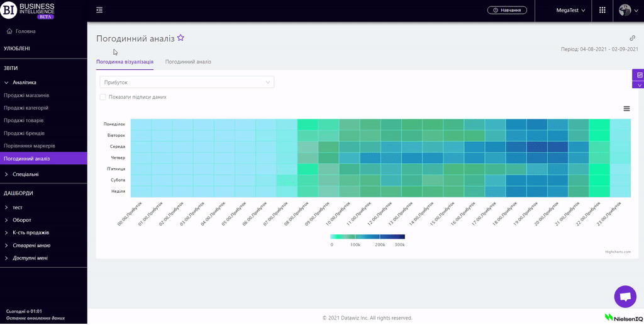Expand the Спеціальні section in sidebar
This screenshot has height=325, width=644.
click(25, 174)
